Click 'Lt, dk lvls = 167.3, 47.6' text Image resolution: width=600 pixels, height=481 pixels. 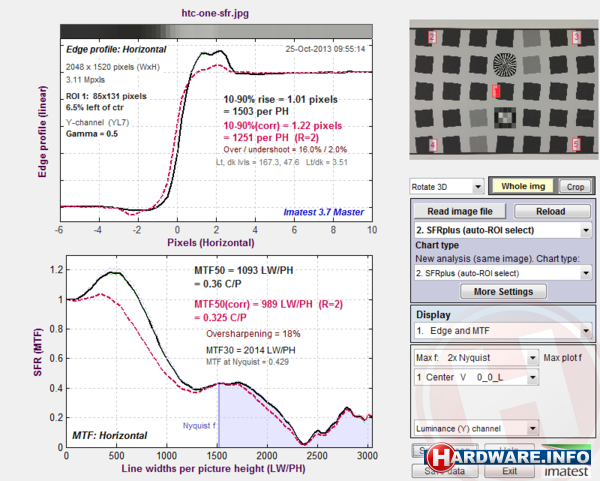click(258, 162)
